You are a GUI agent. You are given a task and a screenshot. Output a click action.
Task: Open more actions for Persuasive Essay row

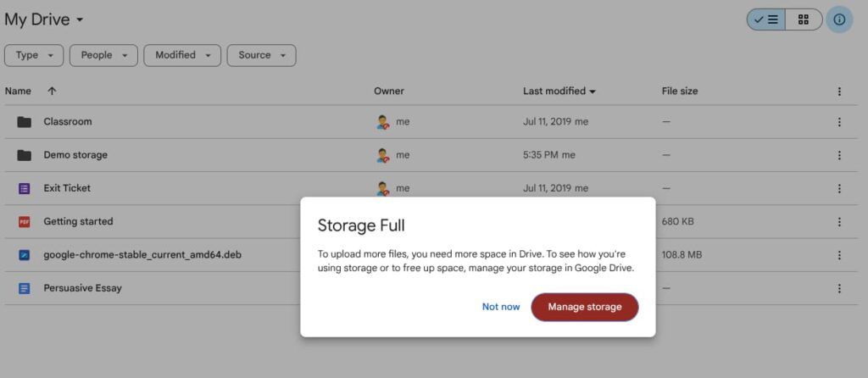(839, 288)
